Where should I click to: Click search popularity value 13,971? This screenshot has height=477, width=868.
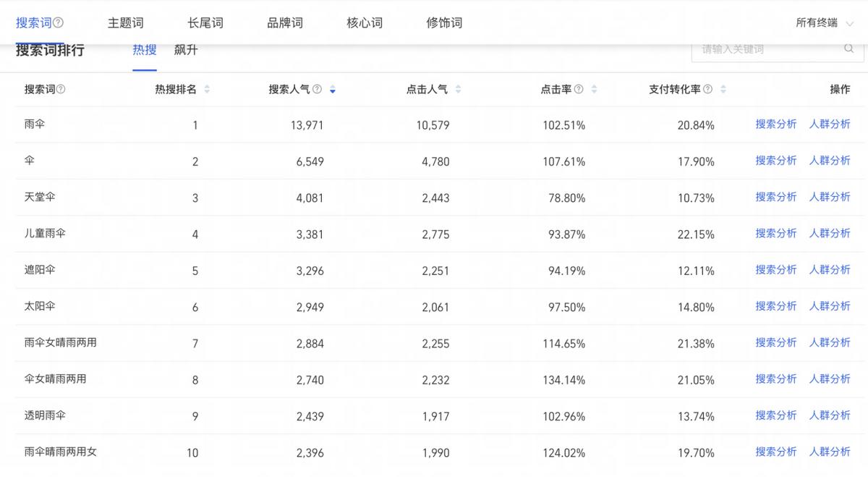tap(307, 125)
